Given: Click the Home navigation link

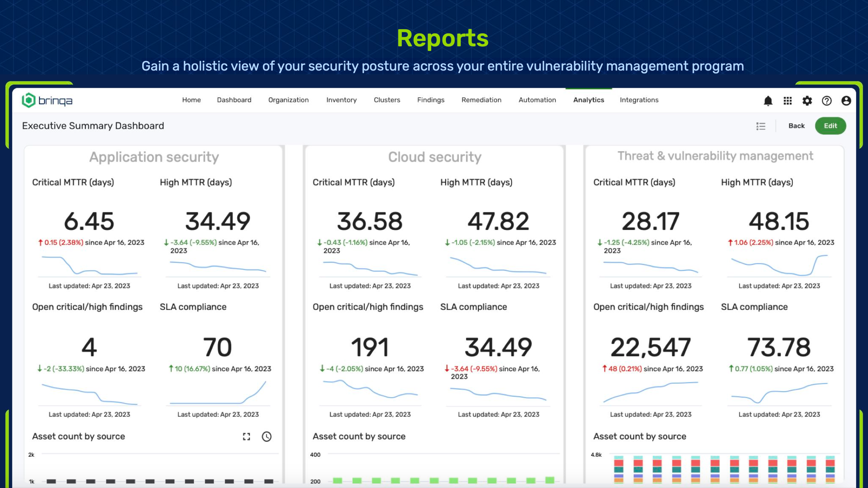Looking at the screenshot, I should click(191, 100).
